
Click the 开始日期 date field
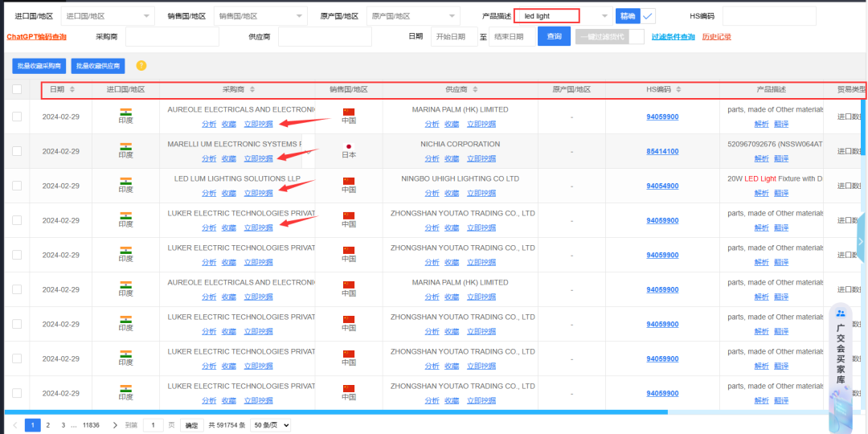454,36
